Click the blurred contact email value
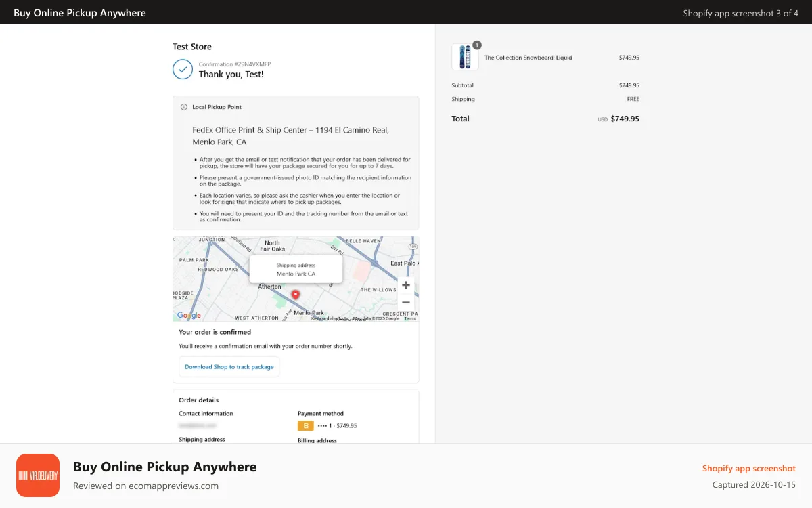 click(x=198, y=425)
